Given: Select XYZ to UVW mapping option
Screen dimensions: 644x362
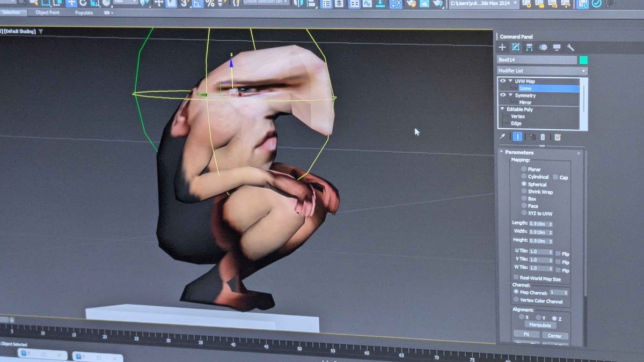Looking at the screenshot, I should [524, 213].
